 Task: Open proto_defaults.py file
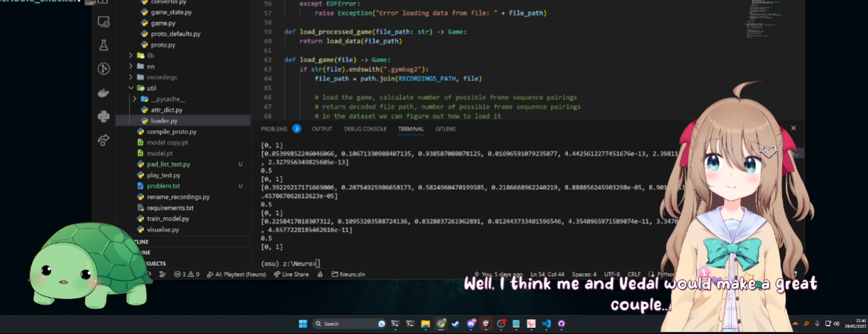coord(175,34)
